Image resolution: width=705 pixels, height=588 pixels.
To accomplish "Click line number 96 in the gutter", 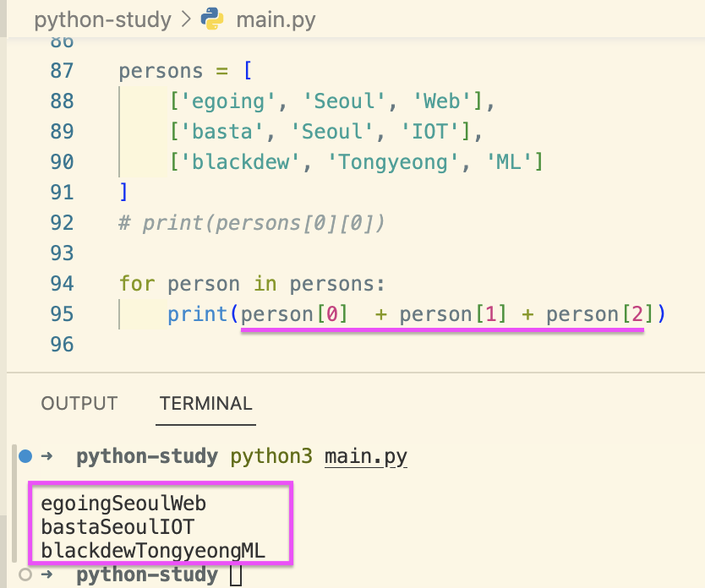I will click(62, 345).
